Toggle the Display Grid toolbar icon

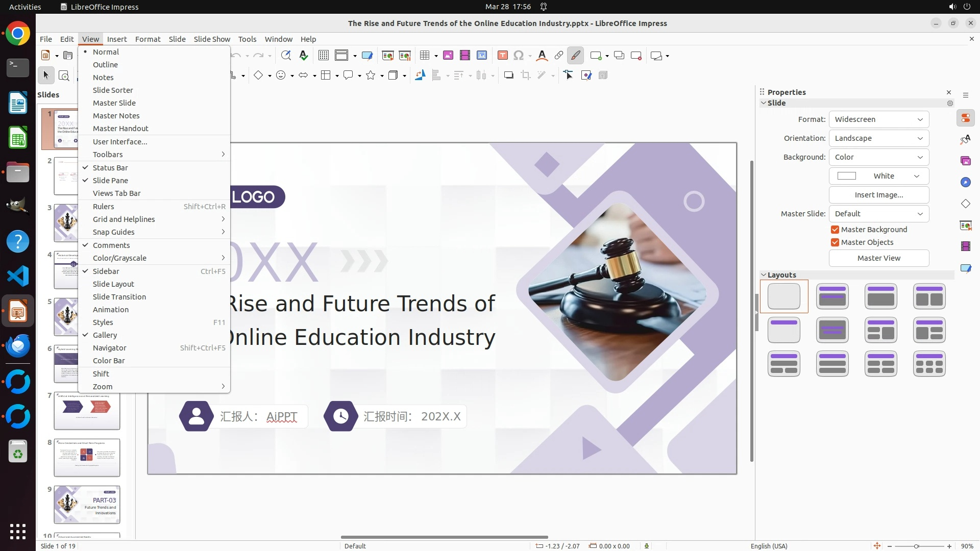(x=324, y=56)
